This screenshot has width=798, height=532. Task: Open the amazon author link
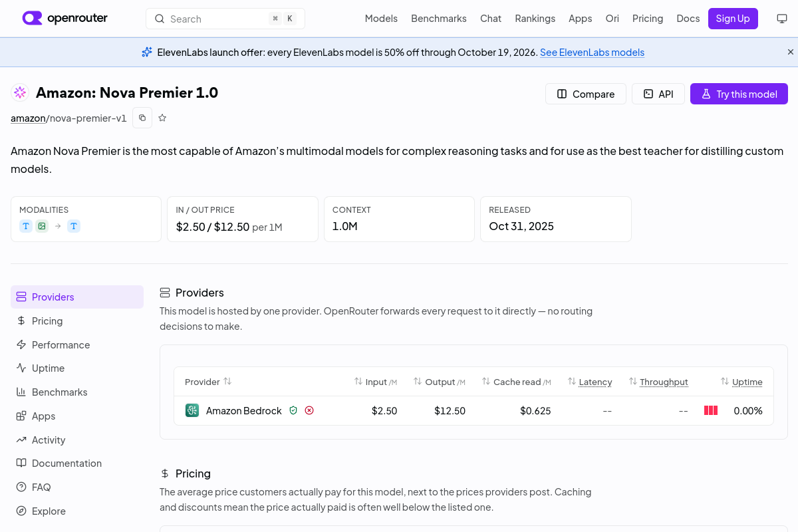click(x=28, y=118)
